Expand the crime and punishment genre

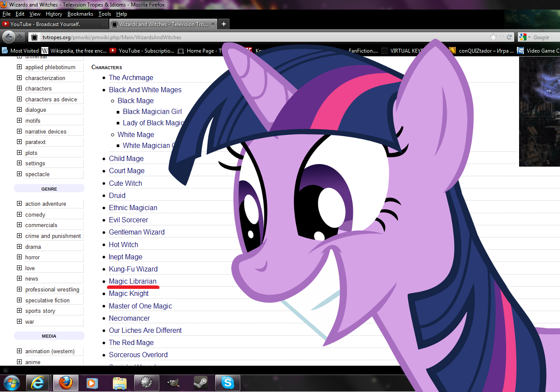(x=19, y=236)
